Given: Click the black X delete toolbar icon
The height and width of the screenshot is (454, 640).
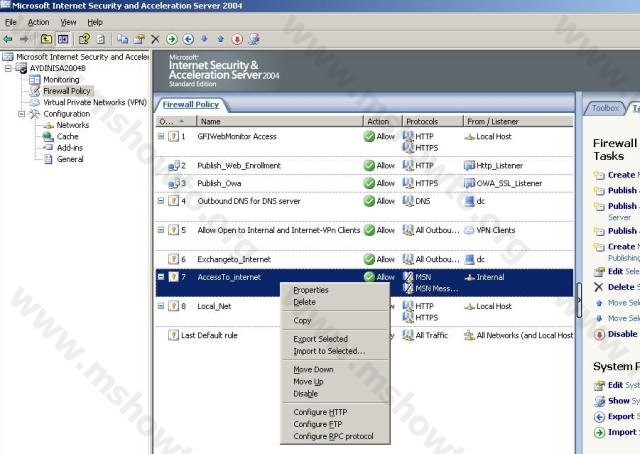Looking at the screenshot, I should coord(155,39).
